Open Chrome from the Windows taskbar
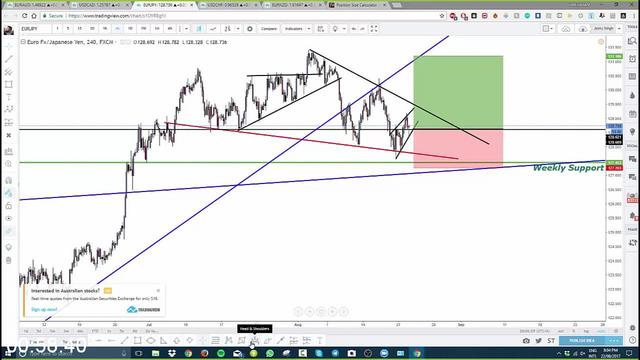640x360 pixels. (x=188, y=353)
